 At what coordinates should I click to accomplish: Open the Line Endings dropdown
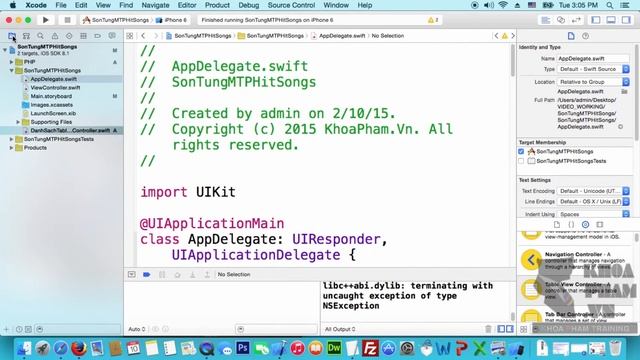(x=593, y=202)
